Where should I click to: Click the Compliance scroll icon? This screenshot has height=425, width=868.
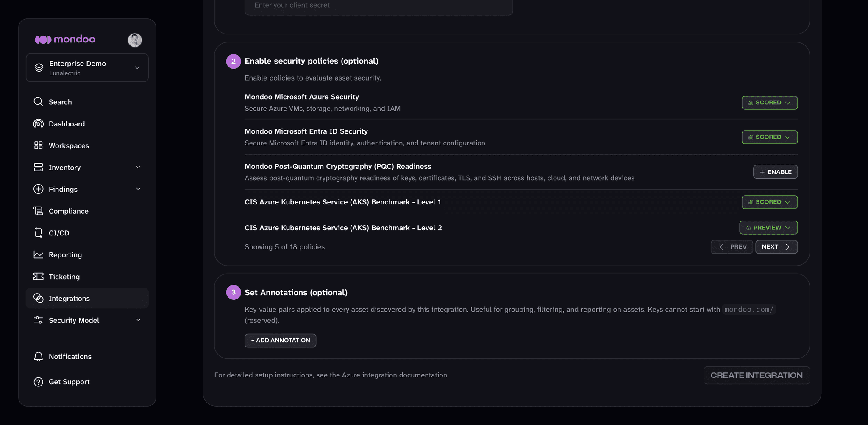click(38, 211)
